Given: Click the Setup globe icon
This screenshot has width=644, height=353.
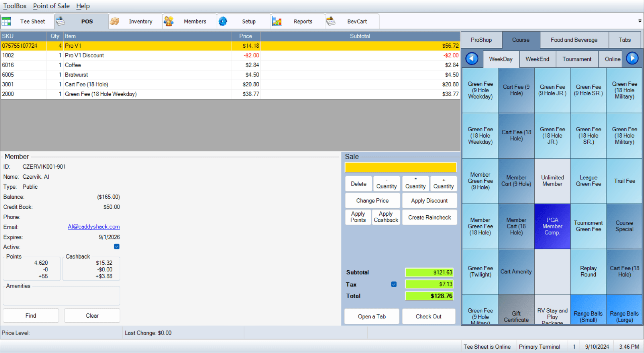Looking at the screenshot, I should click(x=223, y=21).
